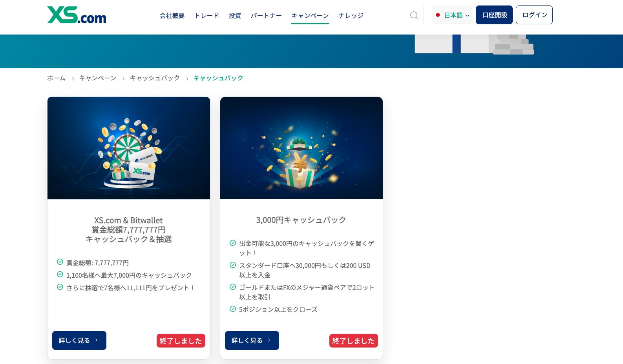Open the yen gift box campaign image
Screen dimensions: 623x364
point(301,148)
